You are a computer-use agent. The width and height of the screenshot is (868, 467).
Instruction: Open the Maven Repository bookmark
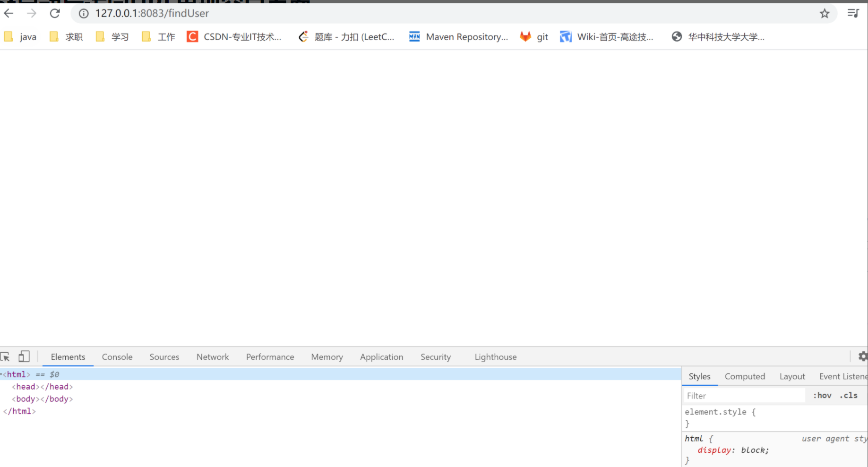[x=458, y=36]
